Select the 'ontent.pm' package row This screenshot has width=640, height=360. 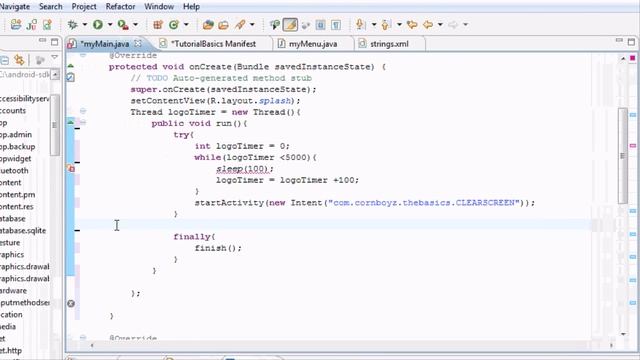(18, 195)
